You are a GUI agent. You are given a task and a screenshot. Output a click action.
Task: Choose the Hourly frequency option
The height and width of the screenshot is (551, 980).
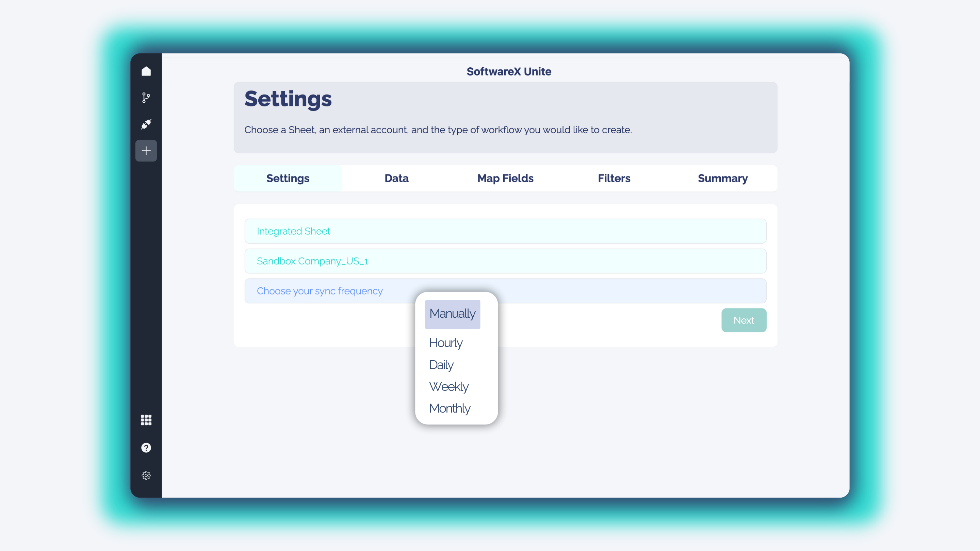point(446,343)
